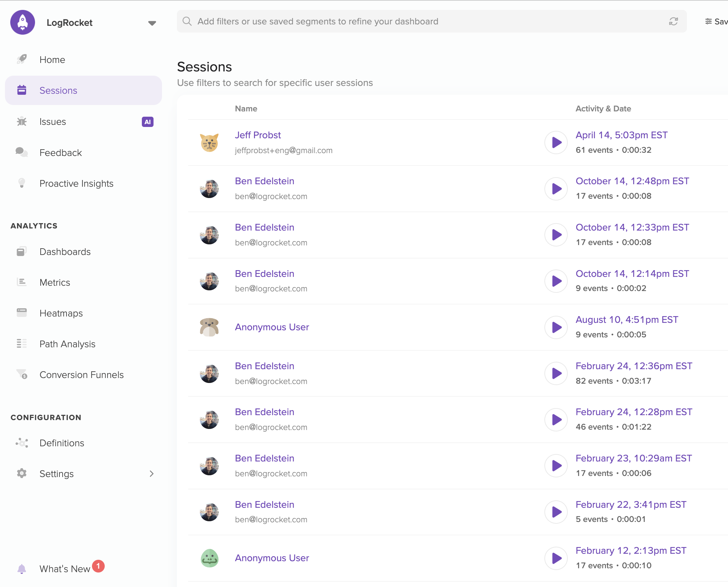Select Sessions in the sidebar

point(83,91)
